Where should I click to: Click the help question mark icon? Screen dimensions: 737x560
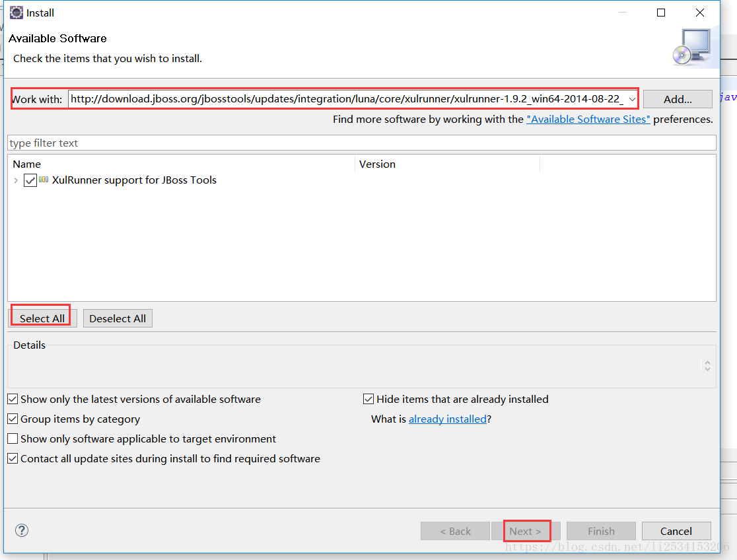[22, 530]
